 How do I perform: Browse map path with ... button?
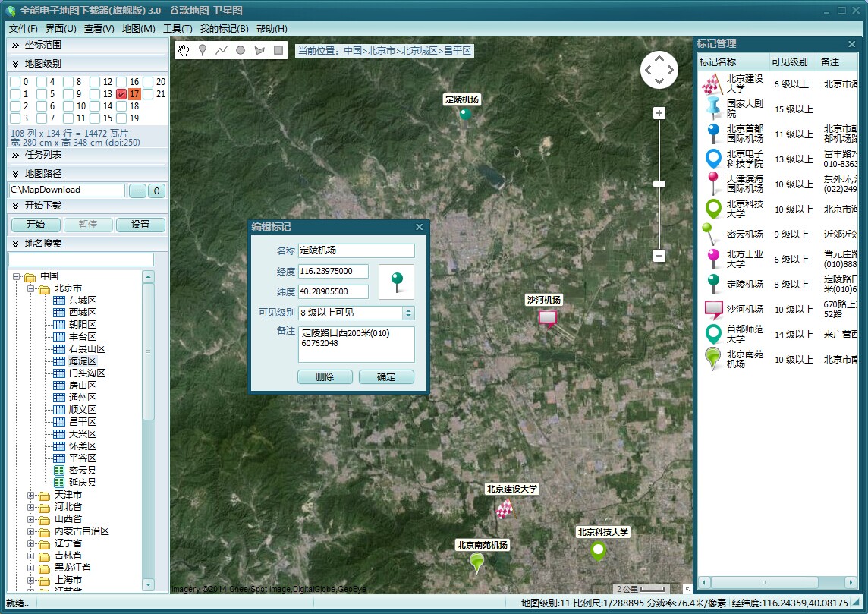coord(137,191)
